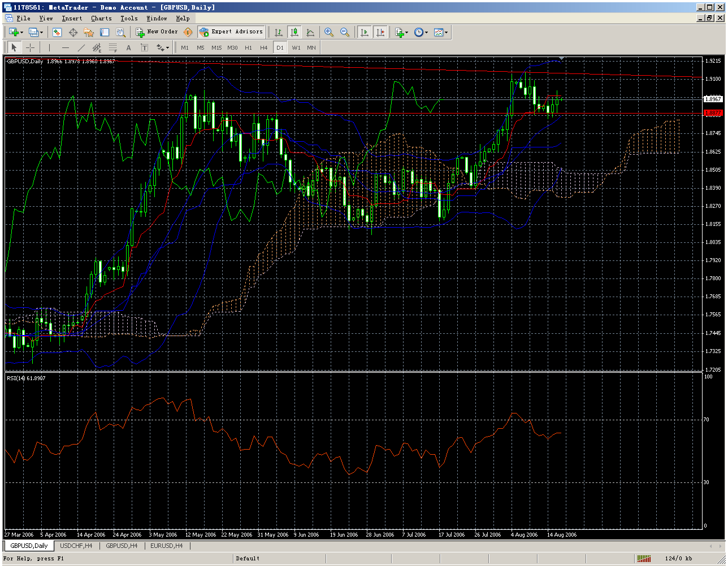Open the File menu

pyautogui.click(x=23, y=18)
